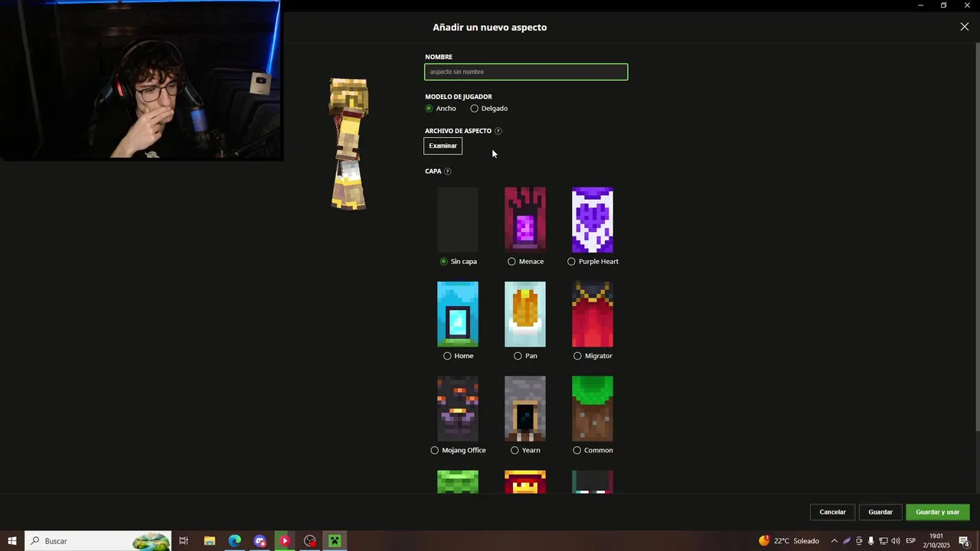The height and width of the screenshot is (551, 980).
Task: Choose the Purple Heart cape radio button
Action: [571, 262]
